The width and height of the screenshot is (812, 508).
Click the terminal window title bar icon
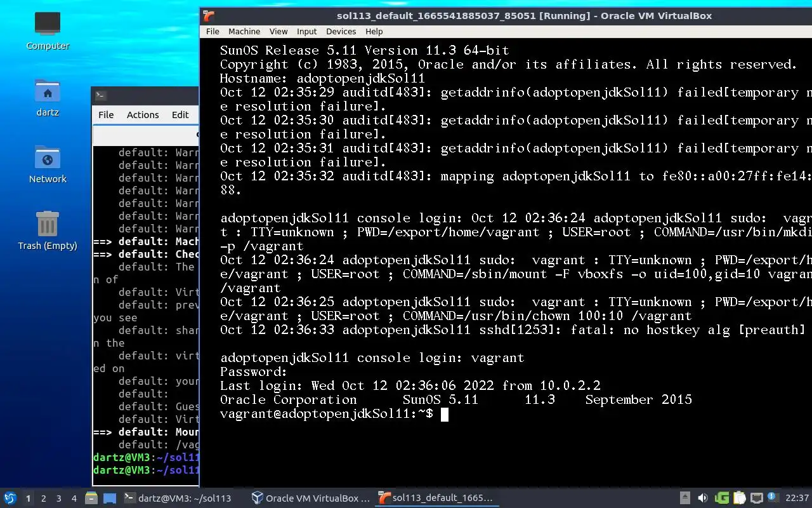[x=100, y=95]
